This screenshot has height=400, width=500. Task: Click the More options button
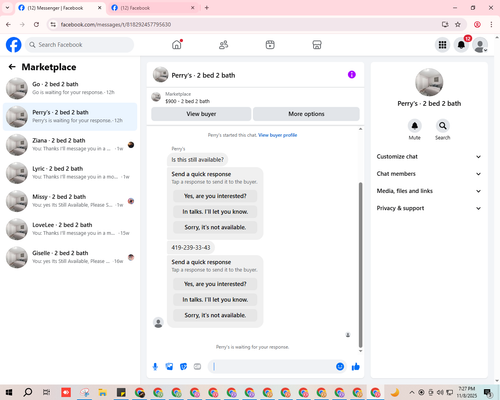[306, 114]
